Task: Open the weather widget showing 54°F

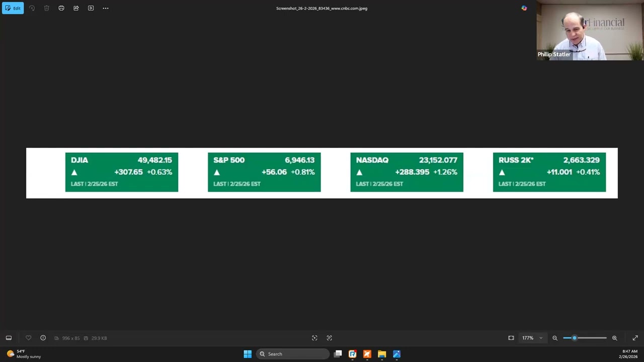Action: (25, 354)
